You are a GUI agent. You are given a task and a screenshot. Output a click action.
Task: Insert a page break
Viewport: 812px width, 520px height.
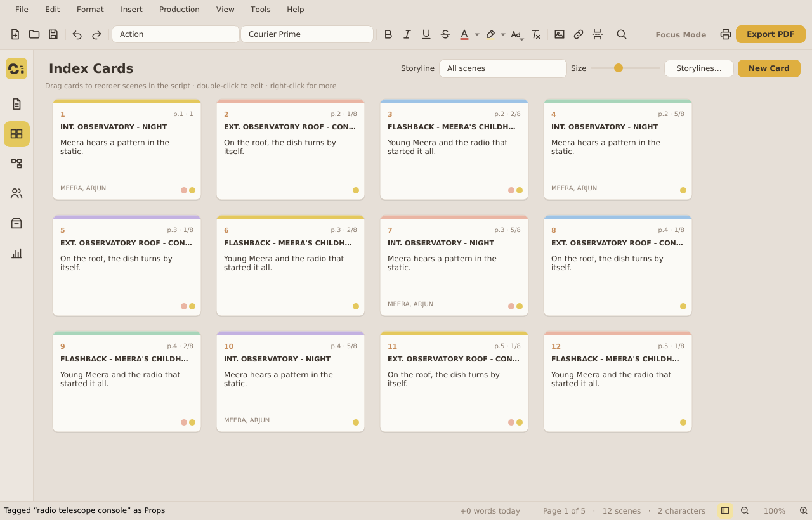[x=598, y=34]
